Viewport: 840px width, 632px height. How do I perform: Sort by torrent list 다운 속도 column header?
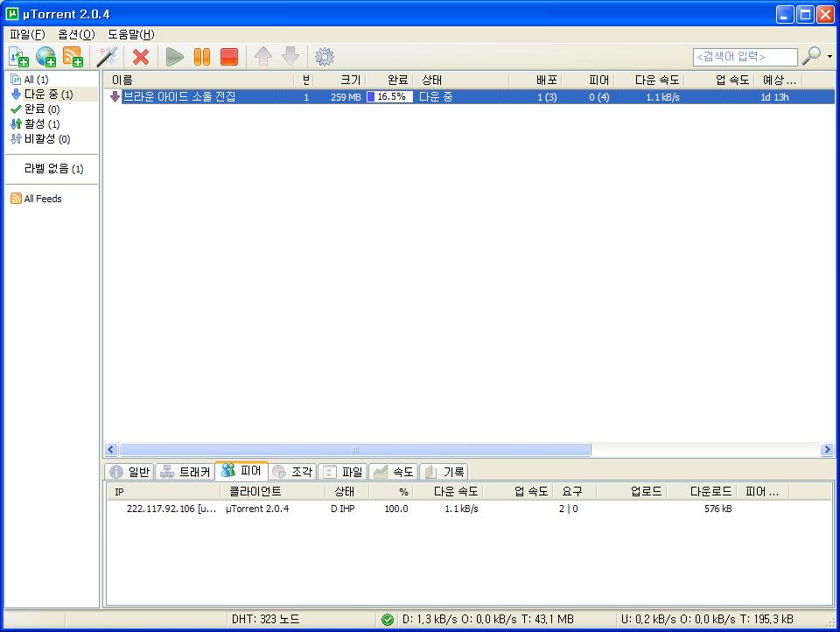pyautogui.click(x=648, y=81)
